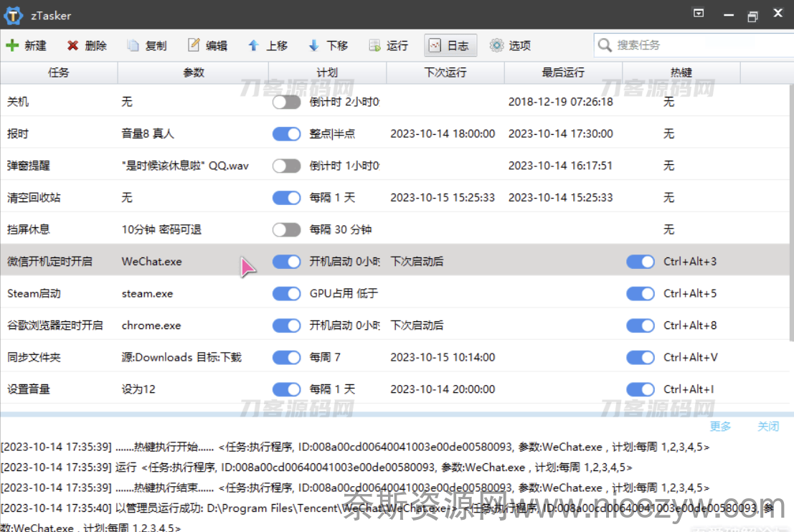Image resolution: width=794 pixels, height=532 pixels.
Task: Enable the 关机 task schedule toggle
Action: pyautogui.click(x=286, y=102)
